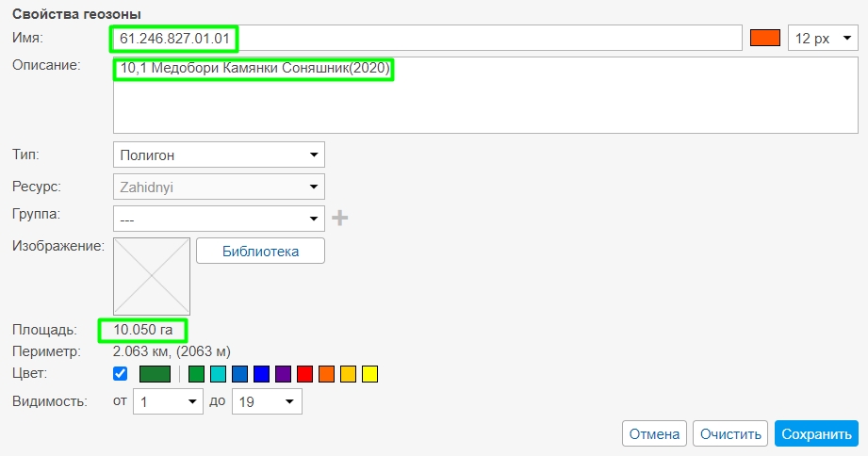Choose the purple color swatch
868x456 pixels.
pyautogui.click(x=283, y=375)
